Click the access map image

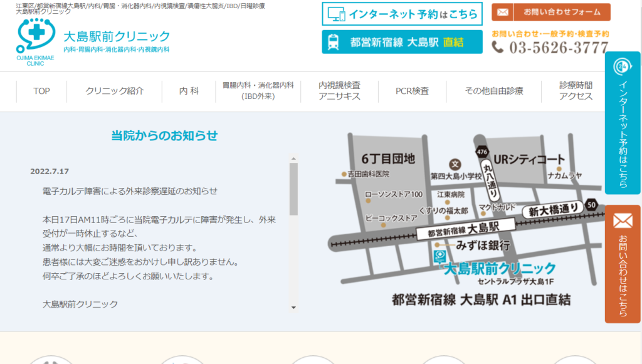(x=466, y=219)
